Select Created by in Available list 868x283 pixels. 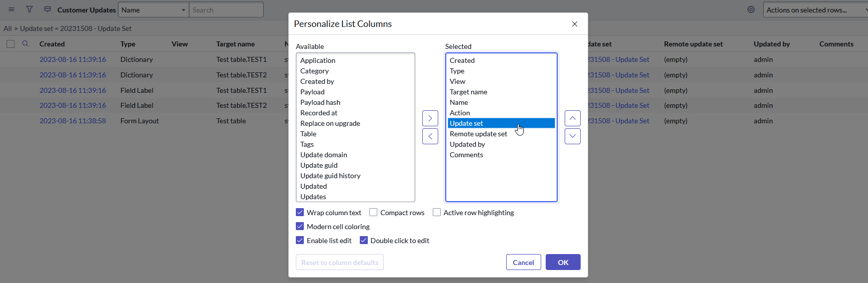(x=355, y=81)
